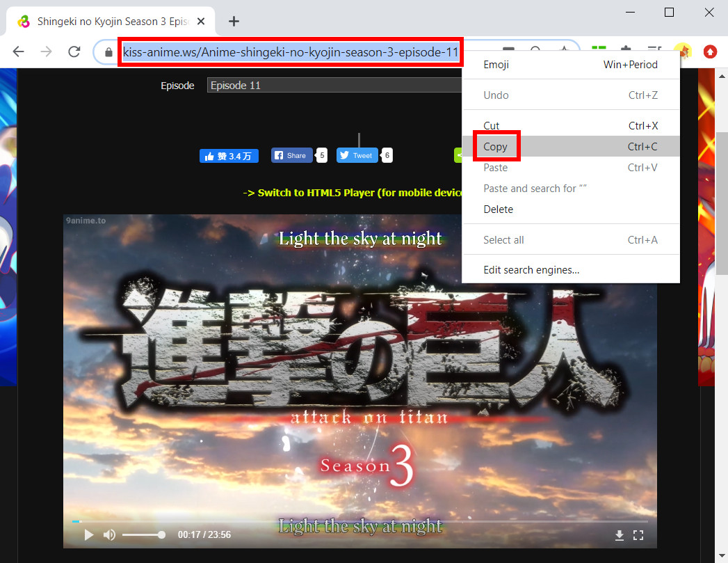The height and width of the screenshot is (563, 728).
Task: Select the Shingeki no Kyojin Season 3 tab
Action: click(x=111, y=22)
